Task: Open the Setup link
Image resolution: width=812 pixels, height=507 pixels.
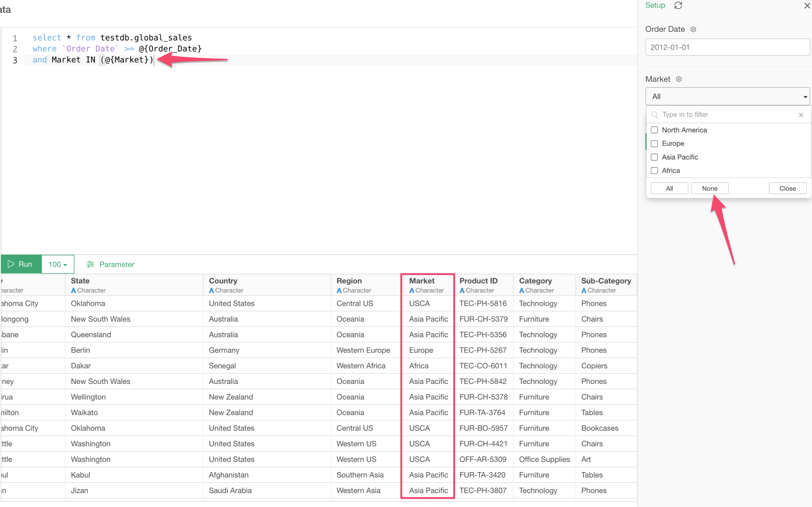Action: pyautogui.click(x=655, y=5)
